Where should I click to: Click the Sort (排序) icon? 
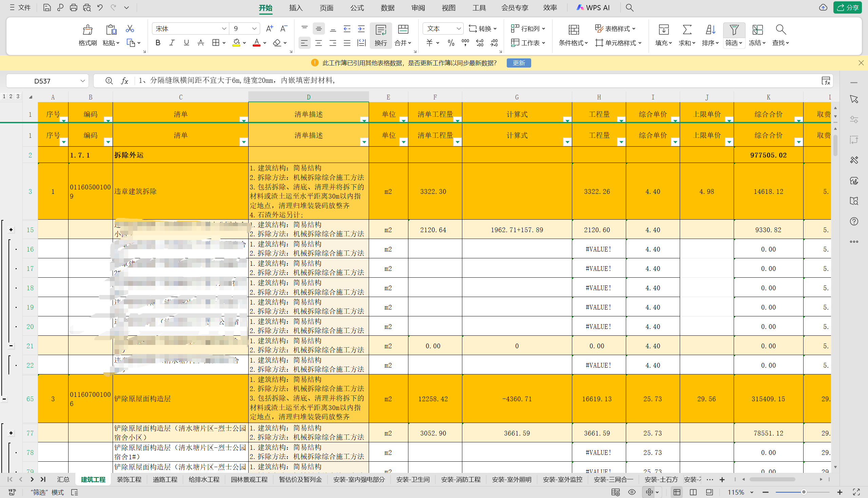click(x=711, y=30)
